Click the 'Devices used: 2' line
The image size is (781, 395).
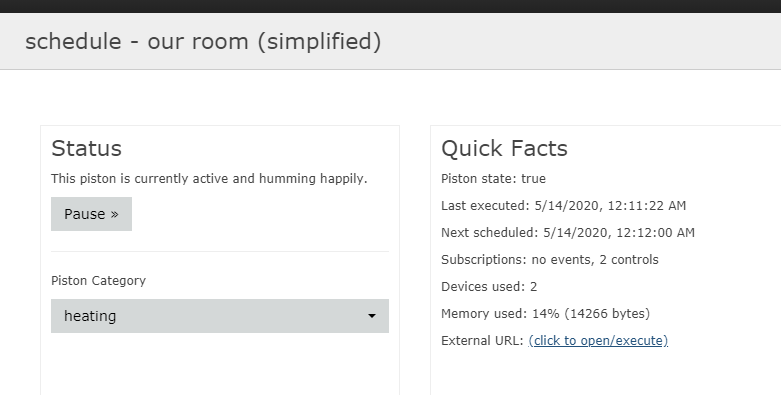pos(489,286)
